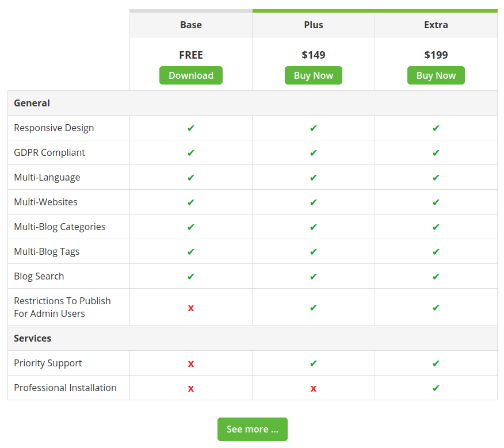Viewport: 504px width, 448px height.
Task: Open the See more ... button
Action: [x=253, y=430]
